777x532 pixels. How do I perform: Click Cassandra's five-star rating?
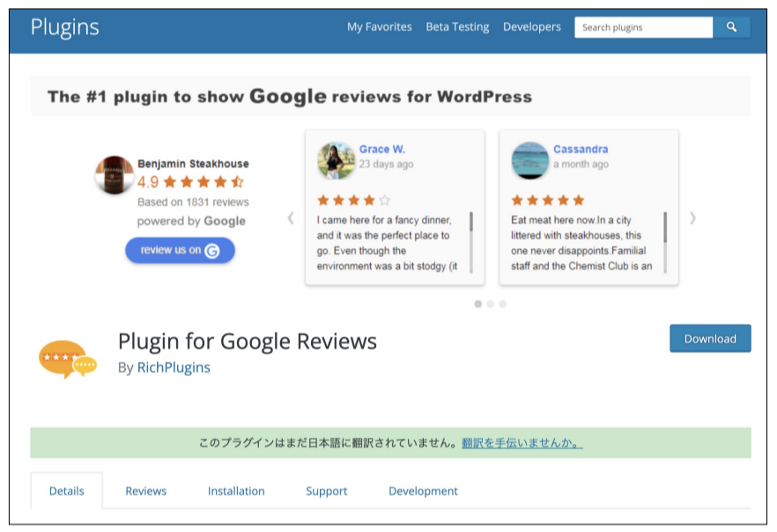[548, 200]
